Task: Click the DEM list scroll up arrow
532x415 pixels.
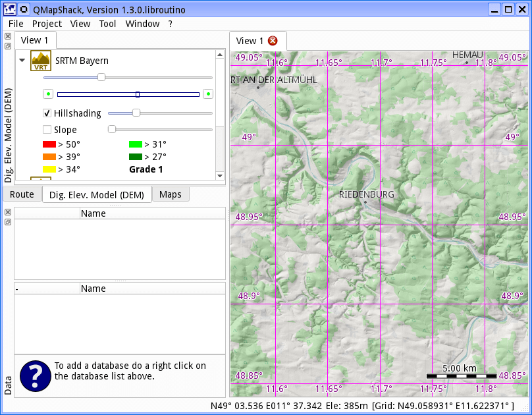Action: tap(220, 55)
